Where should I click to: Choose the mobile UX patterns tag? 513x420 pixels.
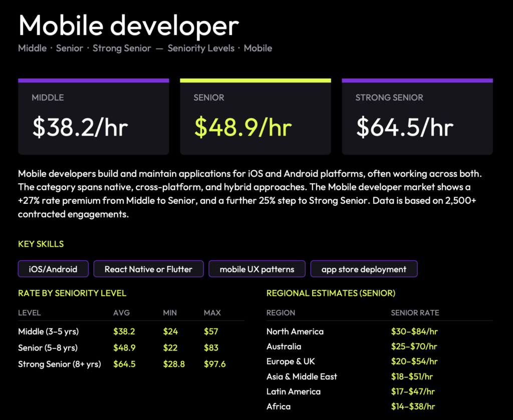(257, 269)
